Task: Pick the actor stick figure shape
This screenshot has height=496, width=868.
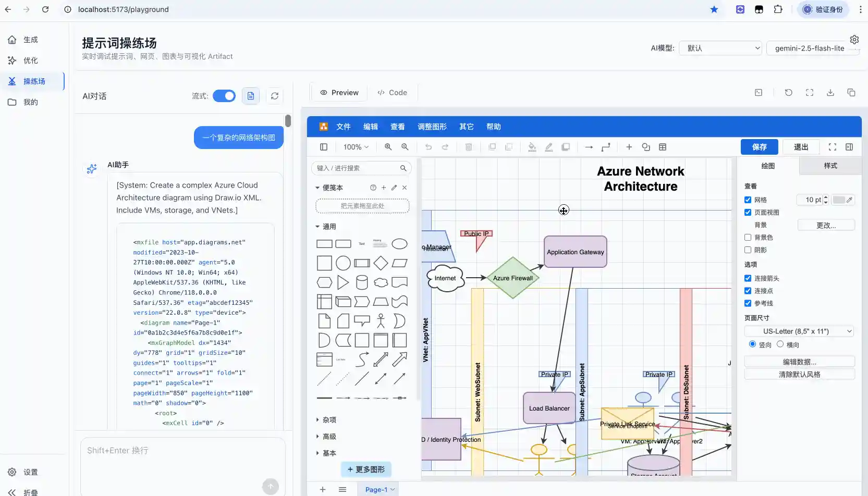Action: click(381, 320)
